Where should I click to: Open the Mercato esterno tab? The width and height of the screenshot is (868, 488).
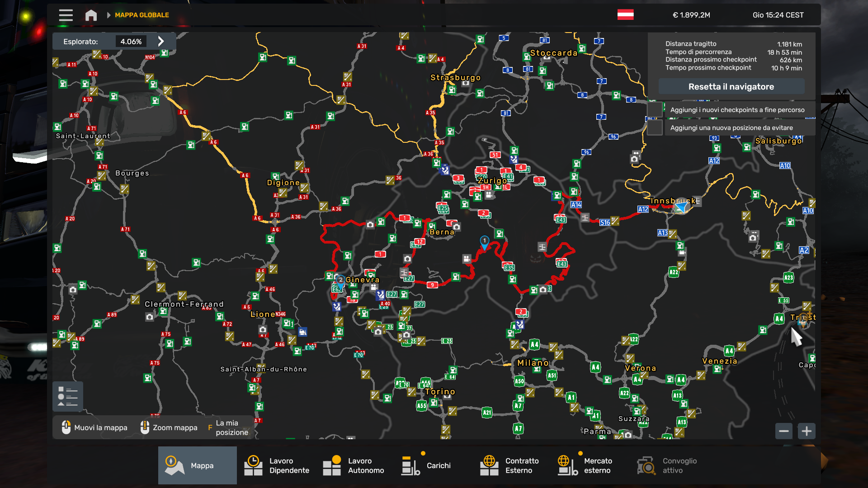pyautogui.click(x=585, y=465)
